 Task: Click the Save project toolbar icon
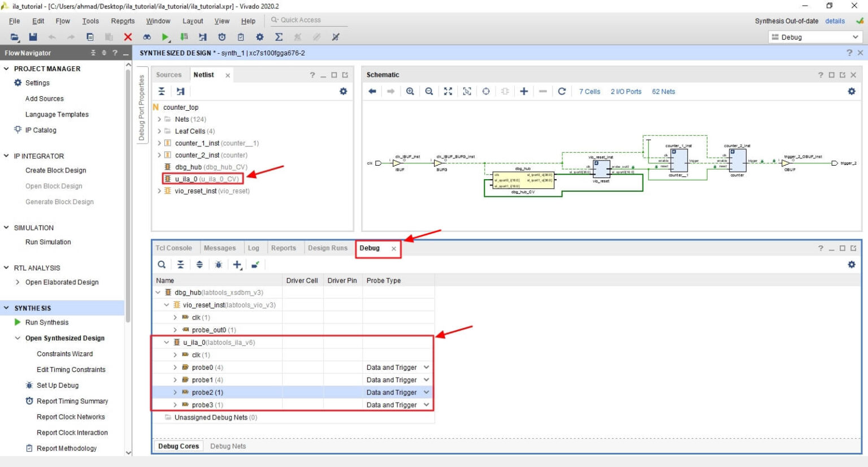tap(32, 37)
